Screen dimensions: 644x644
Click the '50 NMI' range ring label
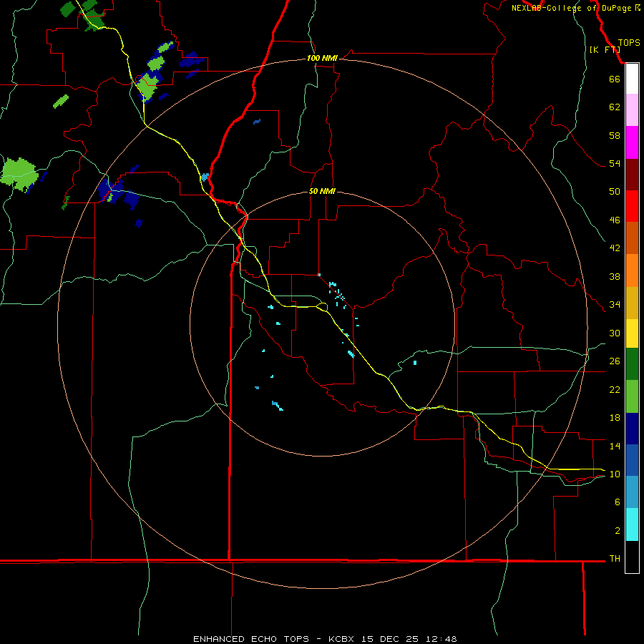point(322,191)
